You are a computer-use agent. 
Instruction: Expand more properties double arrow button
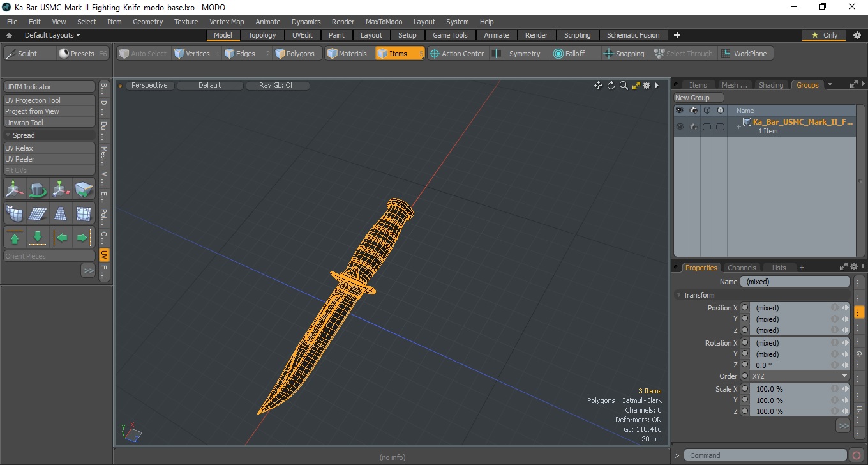pos(843,425)
